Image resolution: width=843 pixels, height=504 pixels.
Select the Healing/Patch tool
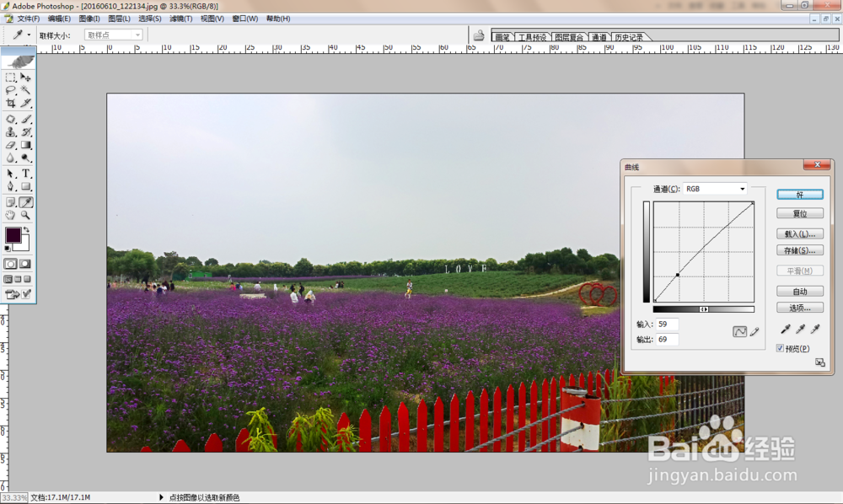tap(11, 120)
